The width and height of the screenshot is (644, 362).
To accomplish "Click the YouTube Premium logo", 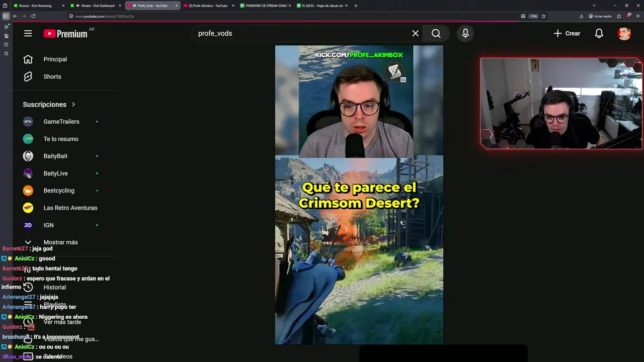I will coord(65,34).
